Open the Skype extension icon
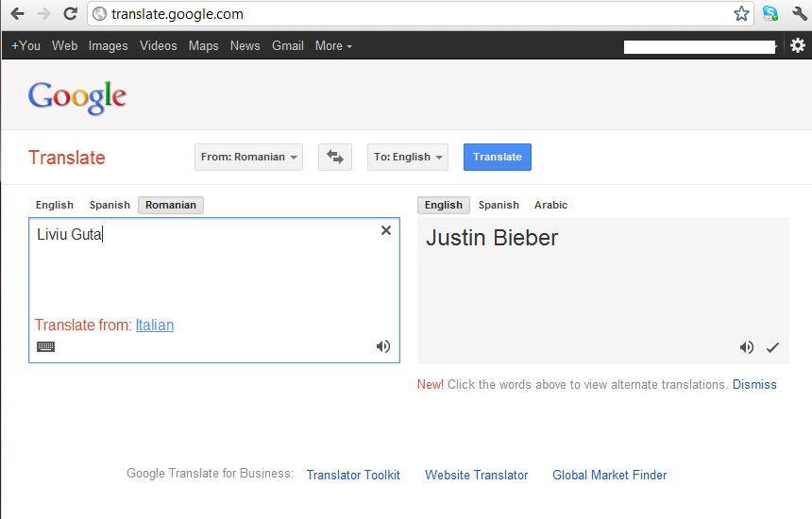812x519 pixels. point(770,14)
